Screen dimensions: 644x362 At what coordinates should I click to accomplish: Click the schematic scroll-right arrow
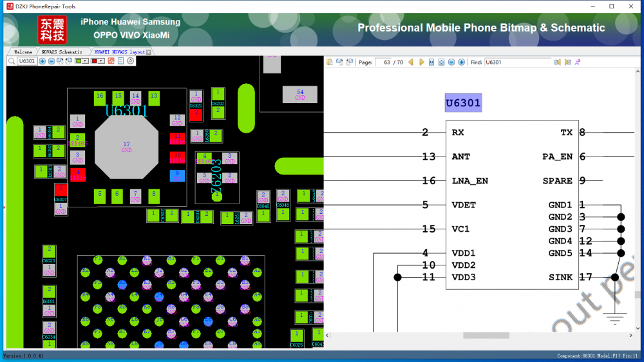631,336
